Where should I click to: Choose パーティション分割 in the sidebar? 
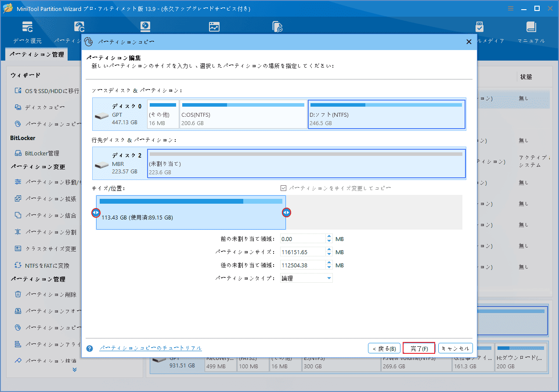click(46, 232)
